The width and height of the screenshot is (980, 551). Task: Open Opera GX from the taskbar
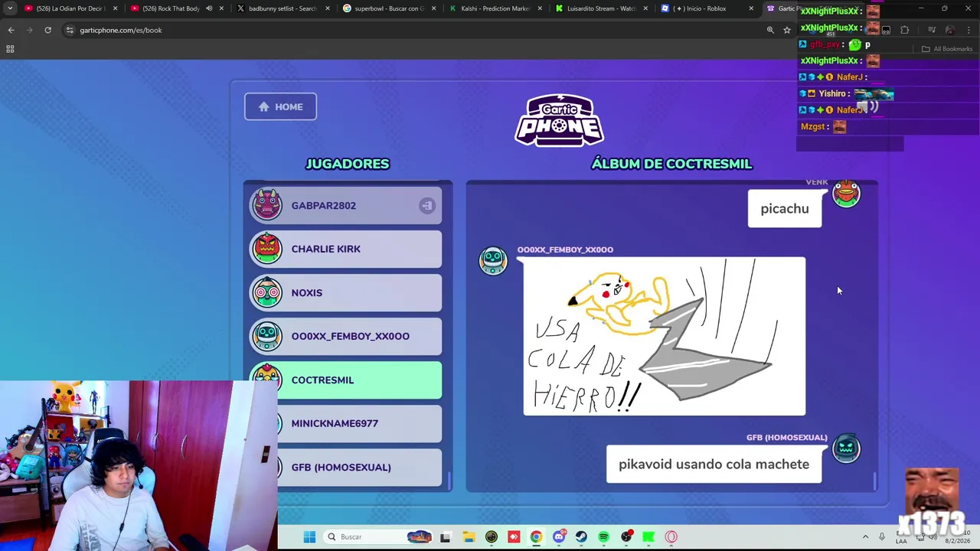(x=671, y=536)
